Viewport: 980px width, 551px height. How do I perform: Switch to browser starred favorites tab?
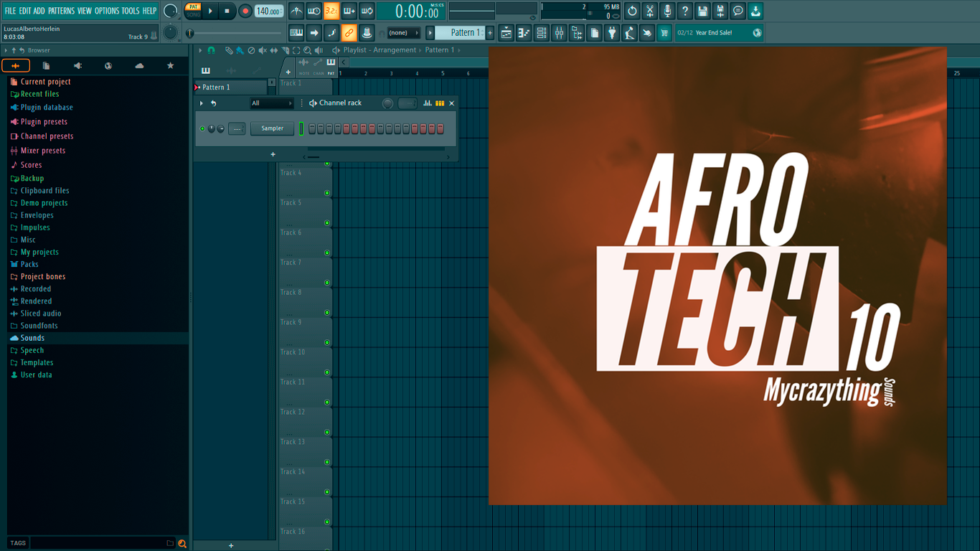(170, 66)
